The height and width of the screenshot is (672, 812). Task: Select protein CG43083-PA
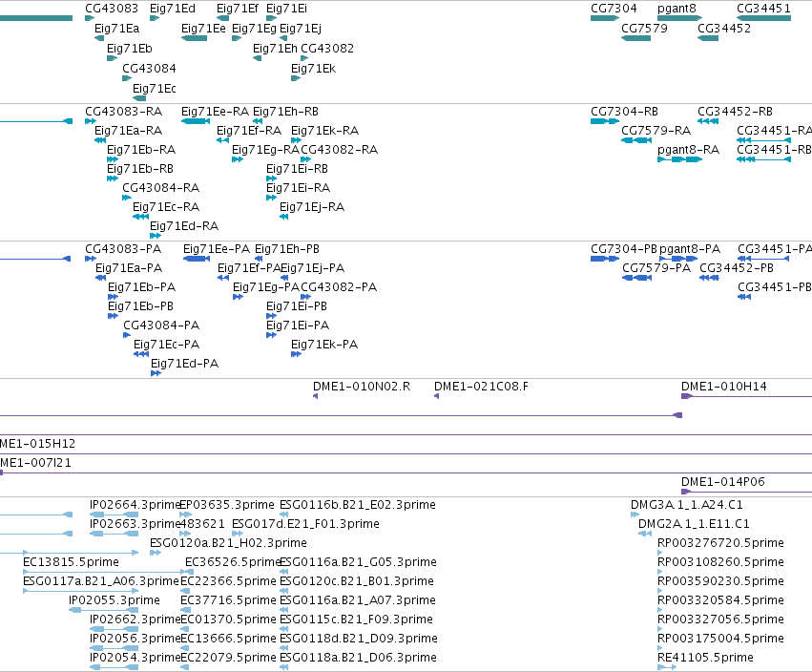[123, 249]
